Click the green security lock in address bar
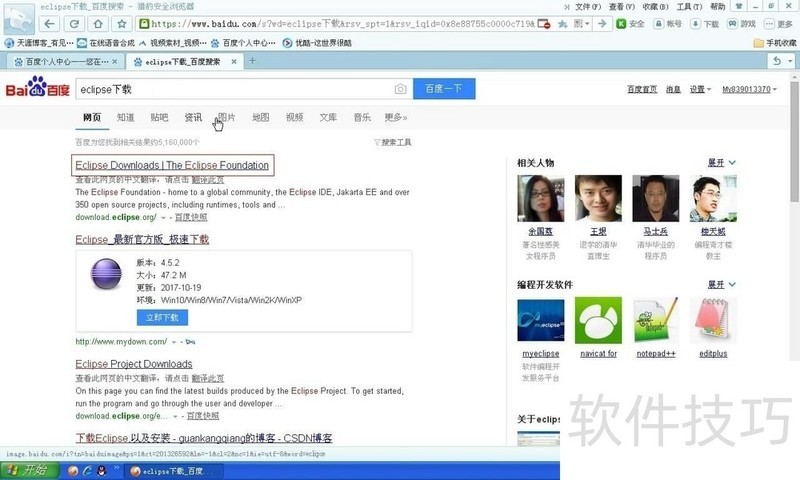This screenshot has width=800, height=480. [144, 23]
